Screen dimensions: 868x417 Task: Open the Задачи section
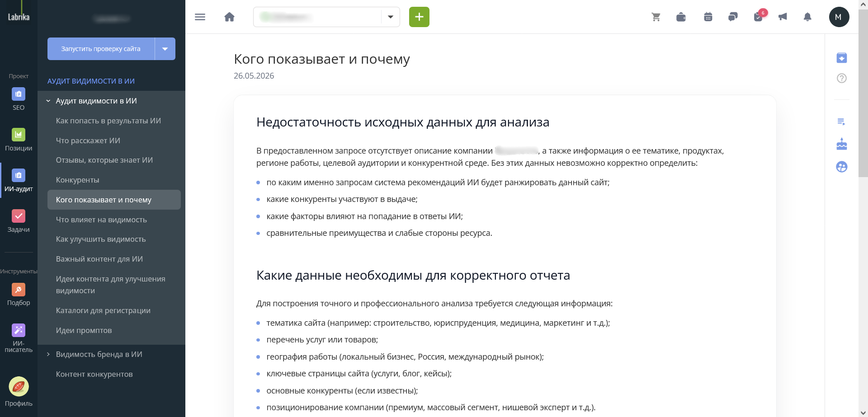tap(19, 221)
